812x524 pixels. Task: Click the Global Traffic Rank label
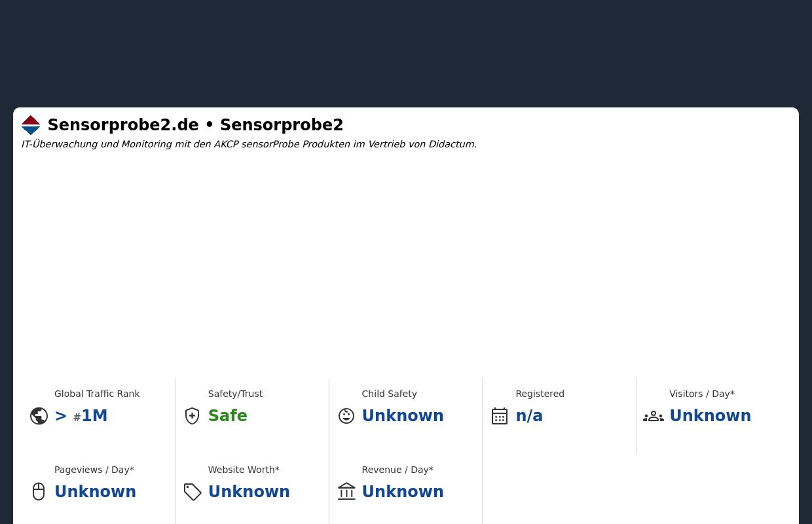[97, 394]
